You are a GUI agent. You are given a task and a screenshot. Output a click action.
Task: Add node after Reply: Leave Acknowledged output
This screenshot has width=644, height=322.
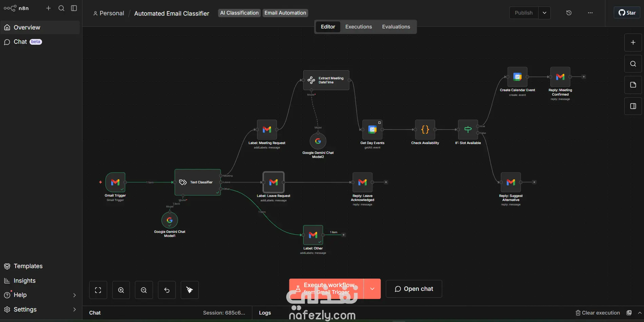[x=386, y=182]
